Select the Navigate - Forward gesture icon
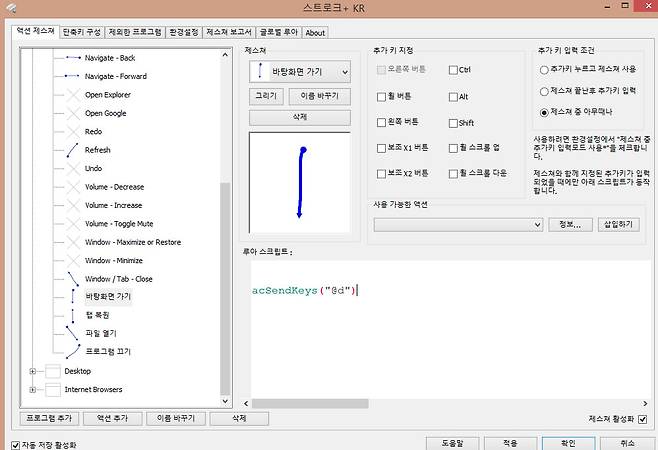The height and width of the screenshot is (450, 658). pyautogui.click(x=72, y=76)
